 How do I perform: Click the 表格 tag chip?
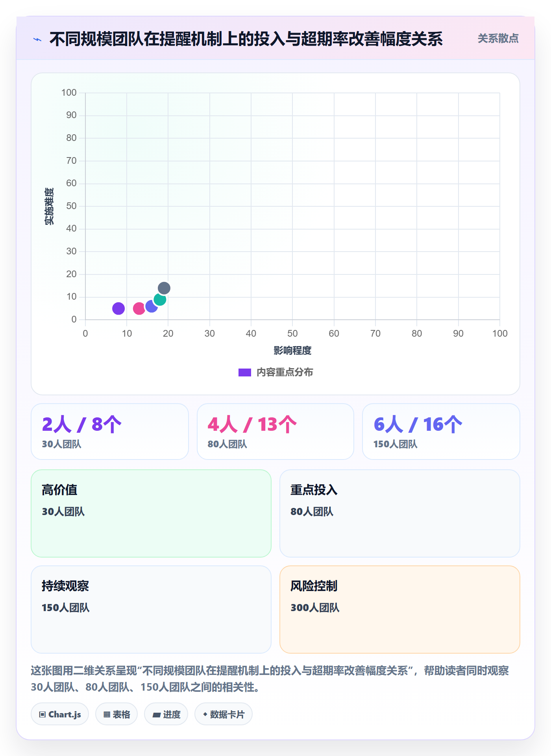click(116, 714)
